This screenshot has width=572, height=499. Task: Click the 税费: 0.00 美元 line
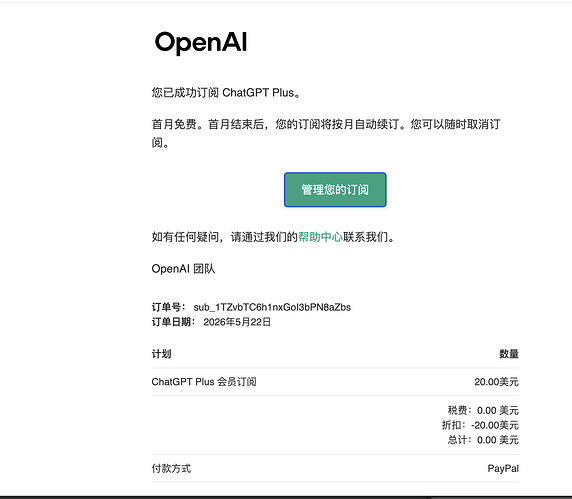click(483, 410)
